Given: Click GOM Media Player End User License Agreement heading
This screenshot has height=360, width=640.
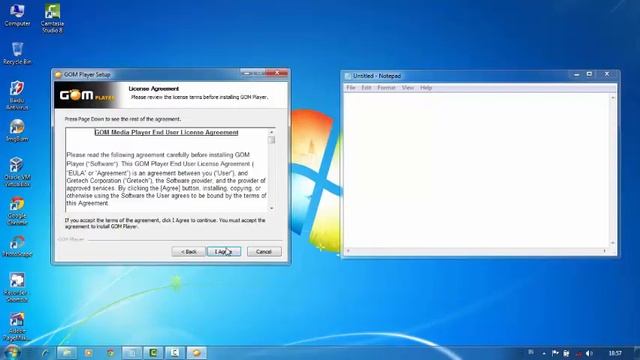Looking at the screenshot, I should (x=167, y=132).
